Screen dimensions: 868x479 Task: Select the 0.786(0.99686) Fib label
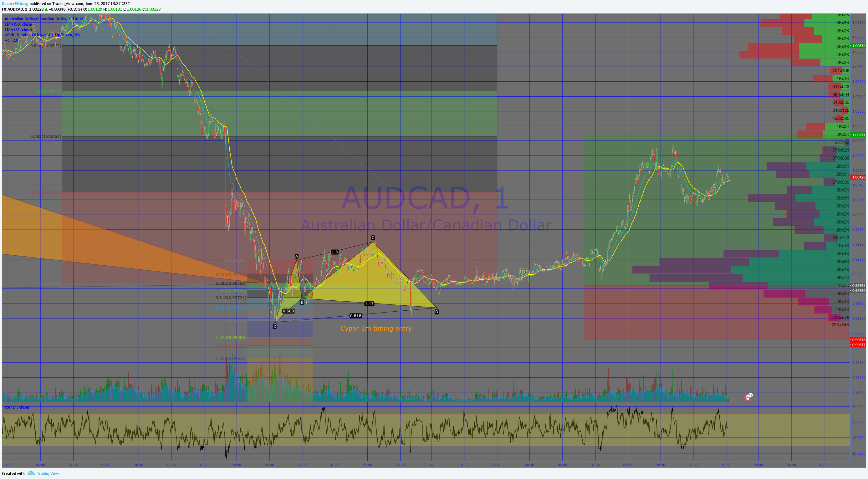pos(231,308)
